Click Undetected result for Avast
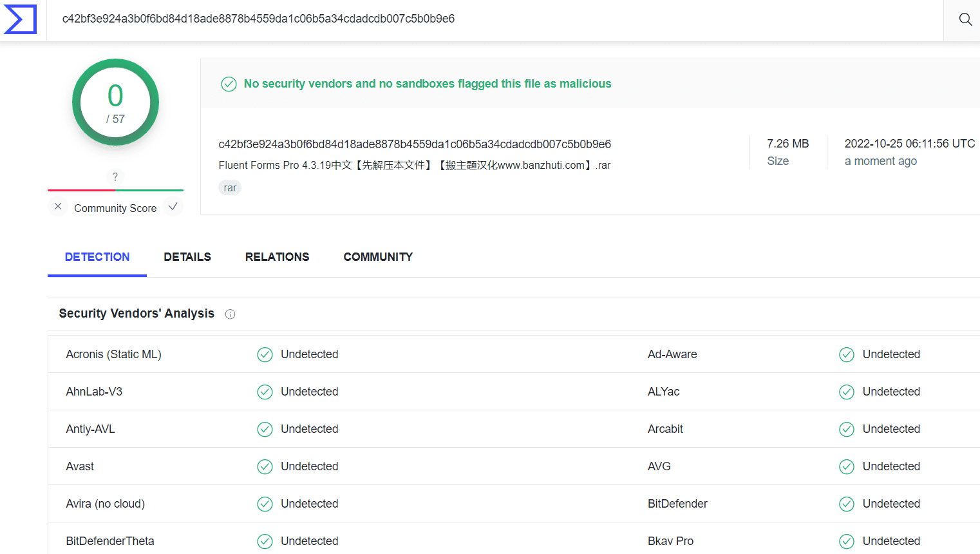Screen dimensions: 980x554 pyautogui.click(x=309, y=466)
